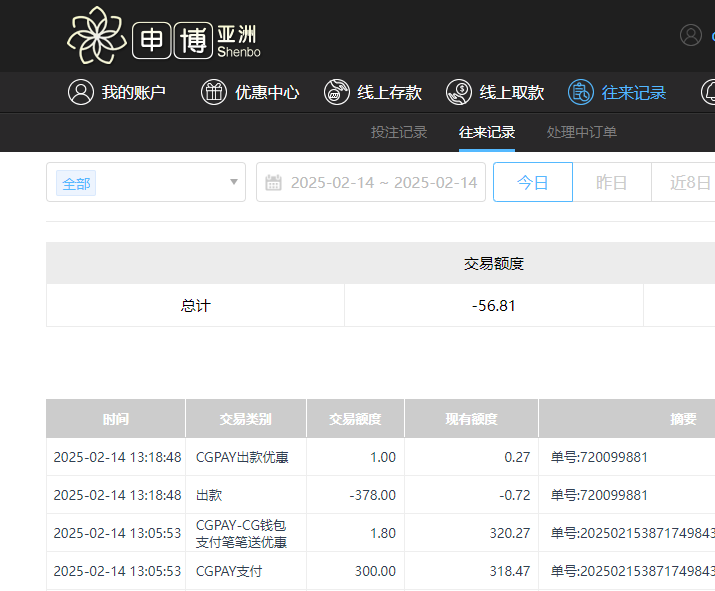Click the 往来记录 records icon
The height and width of the screenshot is (591, 715).
click(x=581, y=92)
